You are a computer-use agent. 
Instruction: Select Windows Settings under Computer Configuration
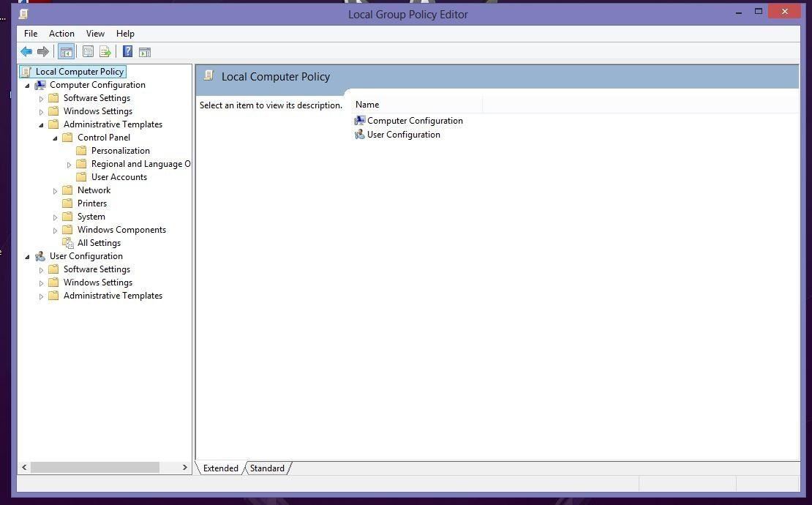[x=98, y=111]
